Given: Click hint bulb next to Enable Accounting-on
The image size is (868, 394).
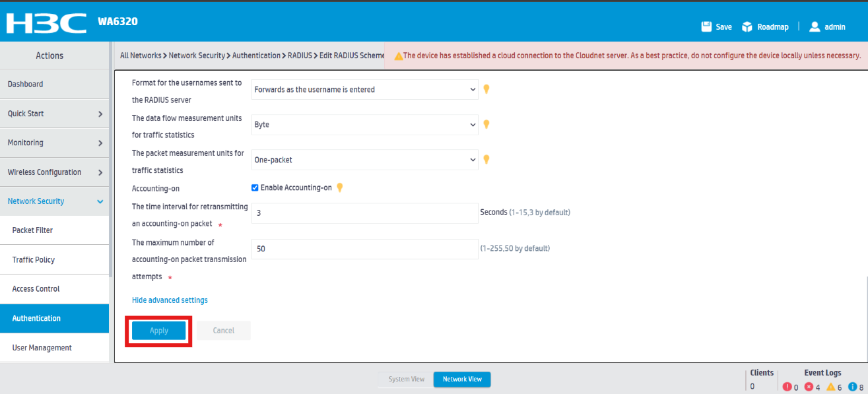Looking at the screenshot, I should [x=340, y=187].
